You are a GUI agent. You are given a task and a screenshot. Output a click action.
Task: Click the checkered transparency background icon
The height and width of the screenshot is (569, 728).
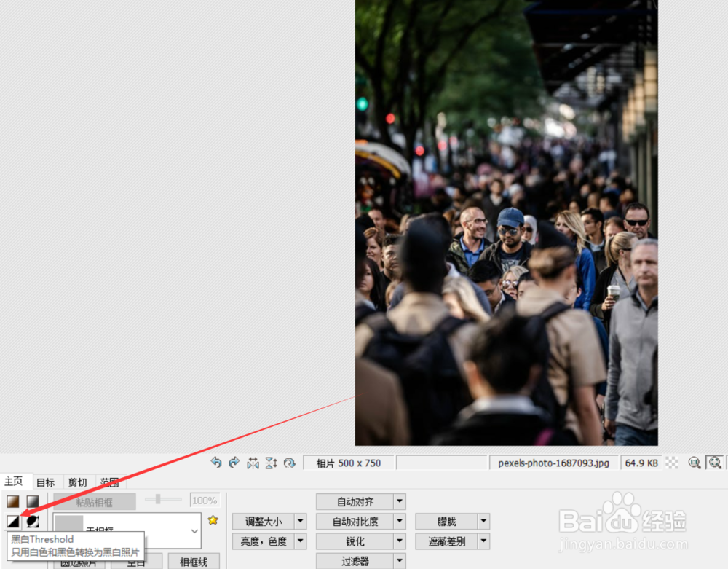tap(672, 463)
